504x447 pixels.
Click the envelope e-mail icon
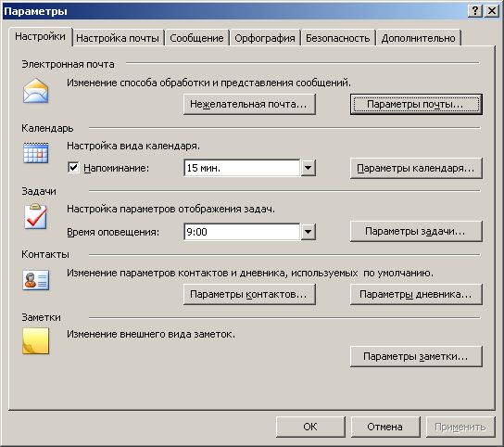pos(36,91)
